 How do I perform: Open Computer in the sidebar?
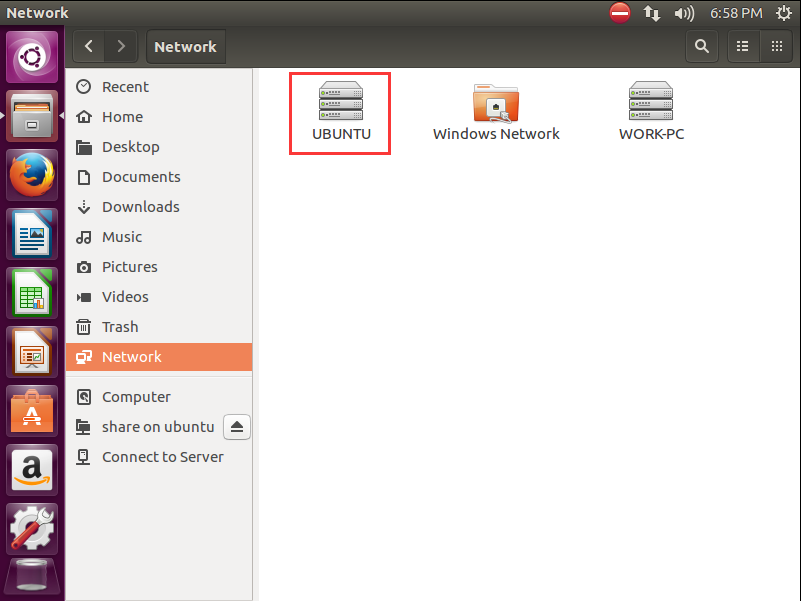(x=159, y=397)
